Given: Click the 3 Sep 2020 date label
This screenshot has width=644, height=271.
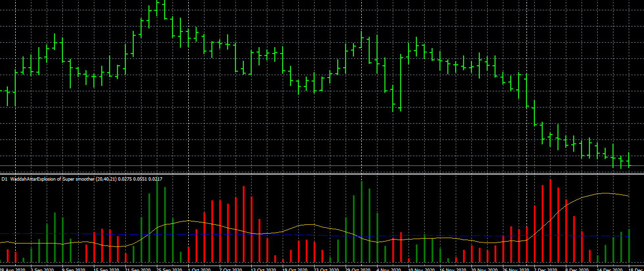Looking at the screenshot, I should coord(42,269).
